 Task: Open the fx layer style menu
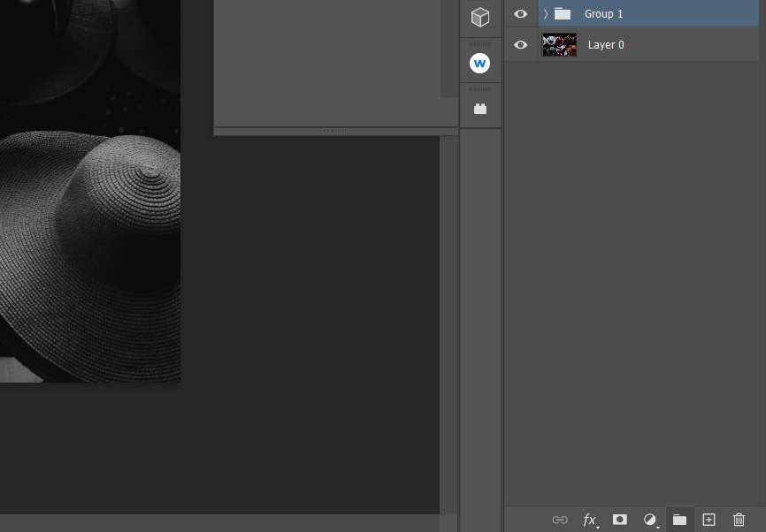[x=591, y=520]
